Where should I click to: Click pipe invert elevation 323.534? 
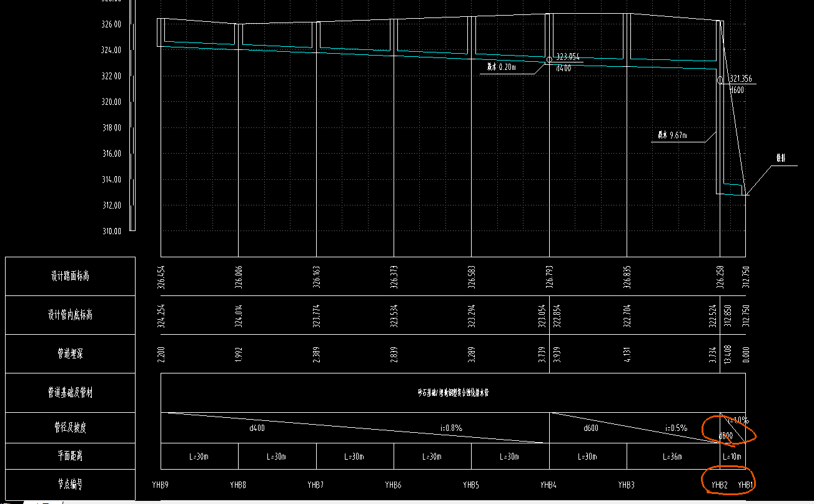[x=394, y=315]
